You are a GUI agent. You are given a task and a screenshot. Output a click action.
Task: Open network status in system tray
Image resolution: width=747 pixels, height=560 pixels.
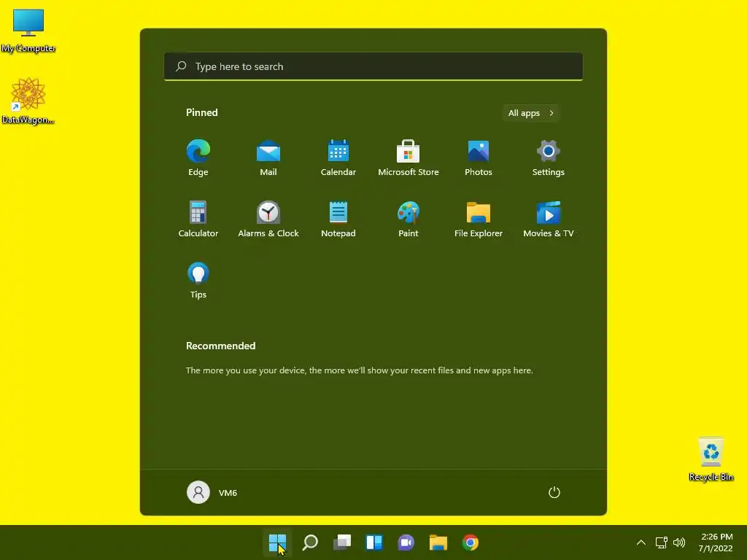click(661, 542)
